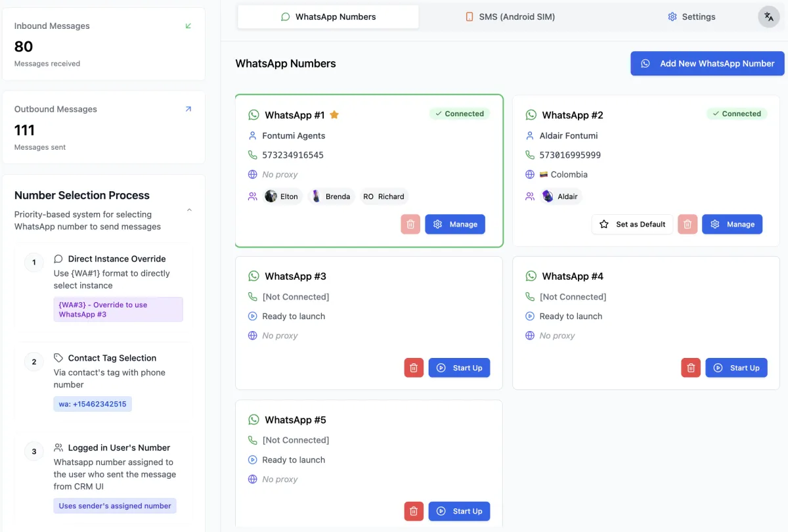Viewport: 788px width, 532px height.
Task: Click No proxy text on WhatsApp #3
Action: point(280,336)
